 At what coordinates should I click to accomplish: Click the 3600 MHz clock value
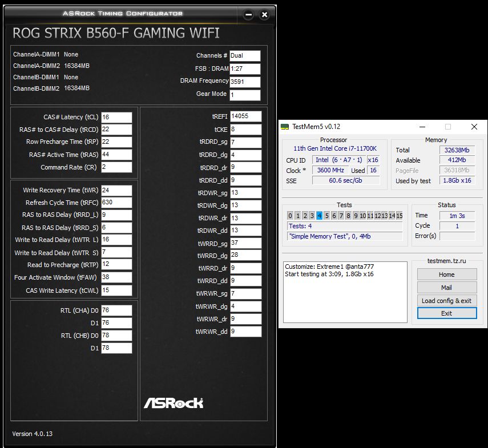330,170
